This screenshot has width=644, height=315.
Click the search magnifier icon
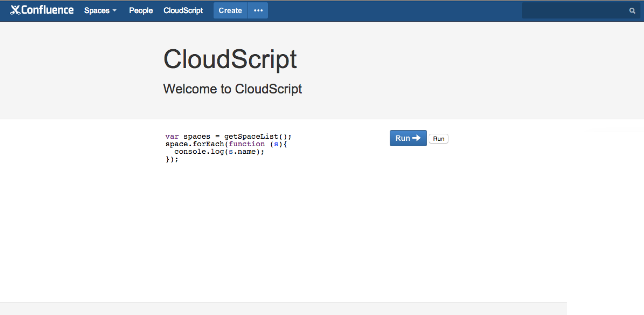tap(632, 10)
